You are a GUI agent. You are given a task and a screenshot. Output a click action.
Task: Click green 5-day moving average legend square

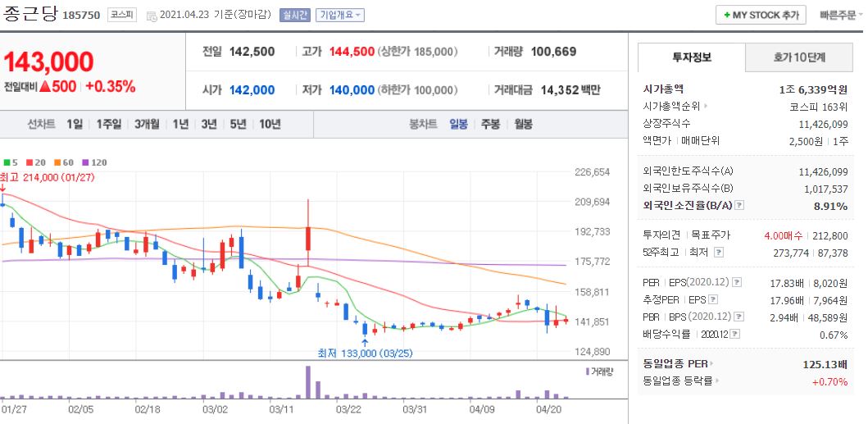[7, 162]
